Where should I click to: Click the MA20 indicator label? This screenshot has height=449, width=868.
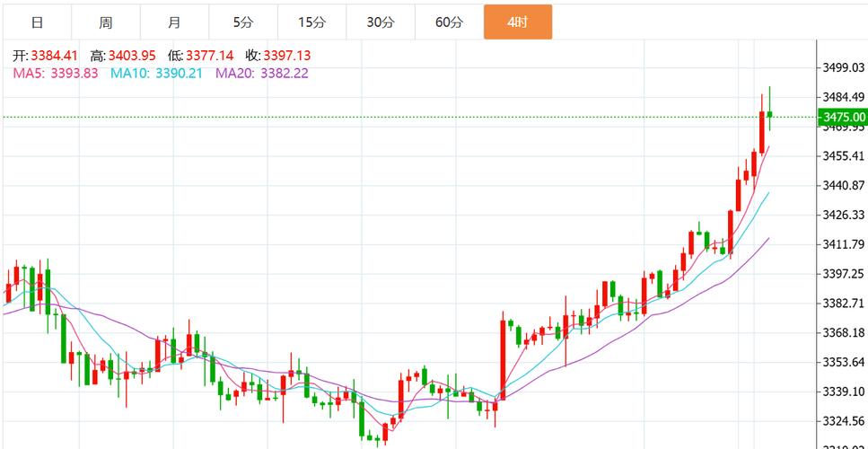tap(261, 74)
